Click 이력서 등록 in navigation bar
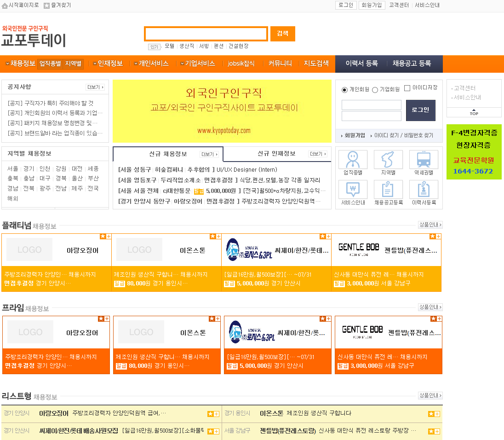The width and height of the screenshot is (504, 440). (361, 64)
